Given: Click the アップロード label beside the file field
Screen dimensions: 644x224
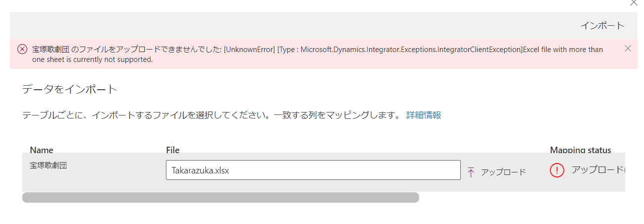Looking at the screenshot, I should (503, 172).
